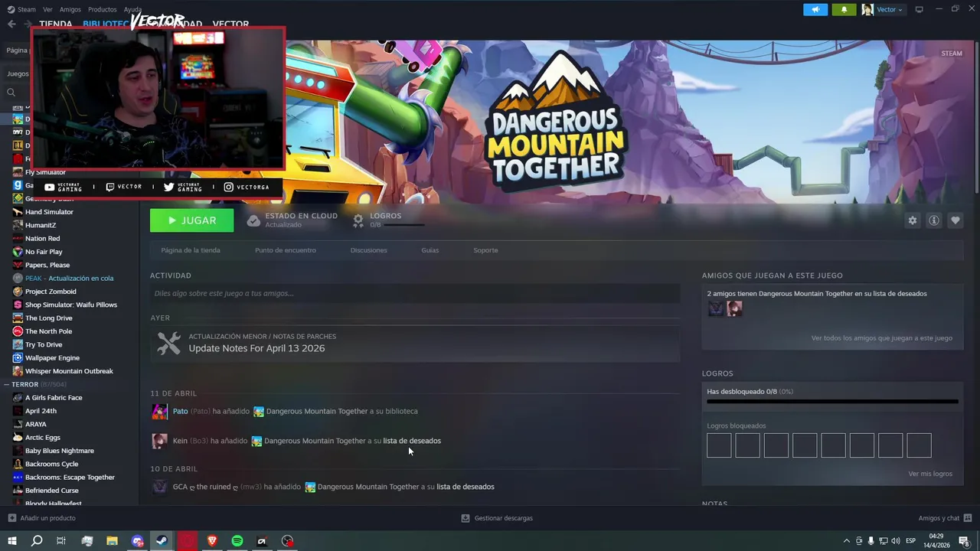This screenshot has width=980, height=551.
Task: Click the achievements progress bar
Action: pyautogui.click(x=832, y=401)
